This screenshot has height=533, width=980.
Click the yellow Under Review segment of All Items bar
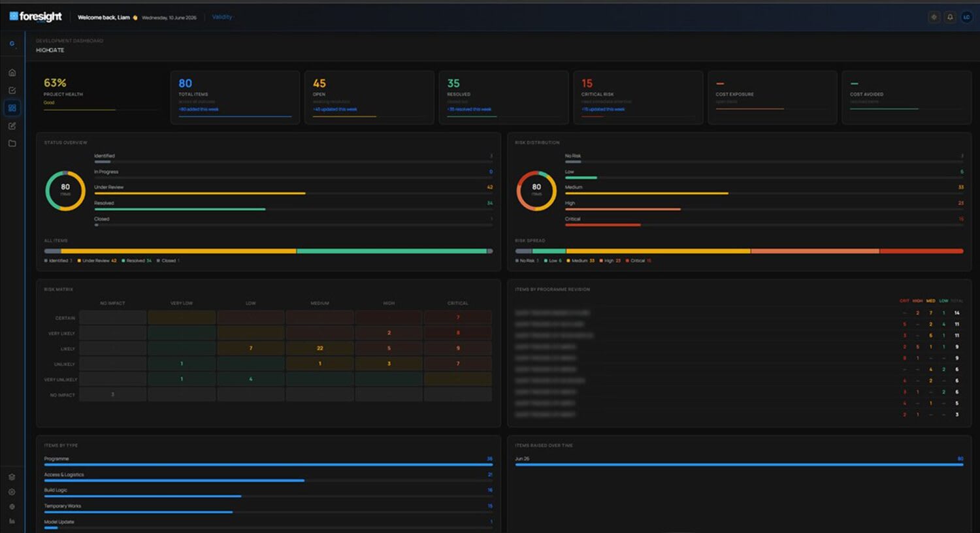coord(178,251)
